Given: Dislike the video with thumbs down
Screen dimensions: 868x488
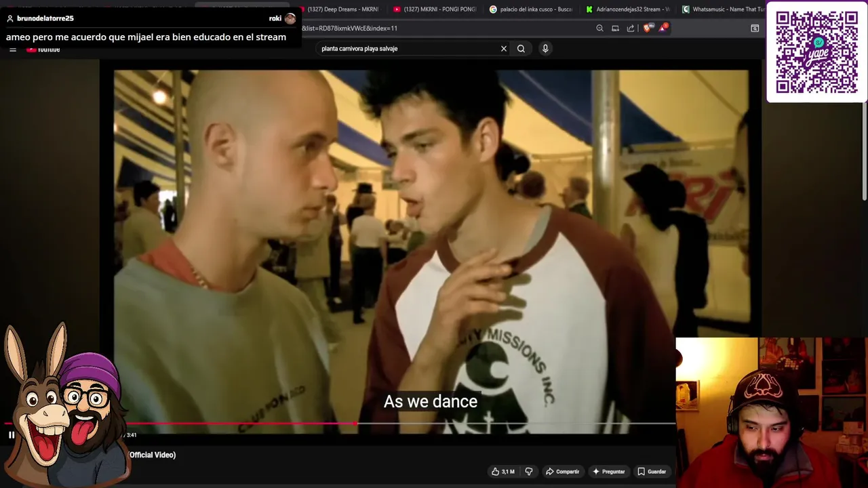Looking at the screenshot, I should (529, 472).
